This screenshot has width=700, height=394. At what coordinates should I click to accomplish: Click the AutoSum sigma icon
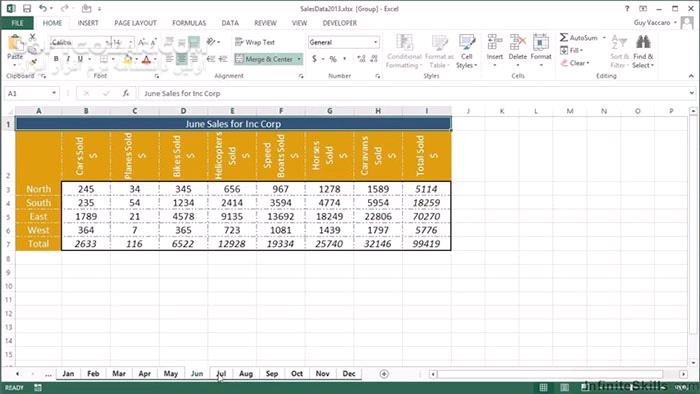(564, 37)
